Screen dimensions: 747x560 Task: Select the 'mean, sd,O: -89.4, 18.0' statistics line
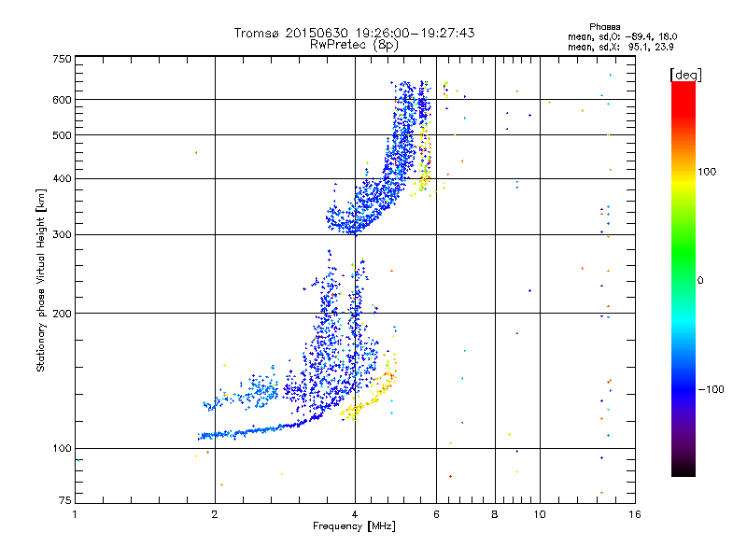tap(622, 36)
